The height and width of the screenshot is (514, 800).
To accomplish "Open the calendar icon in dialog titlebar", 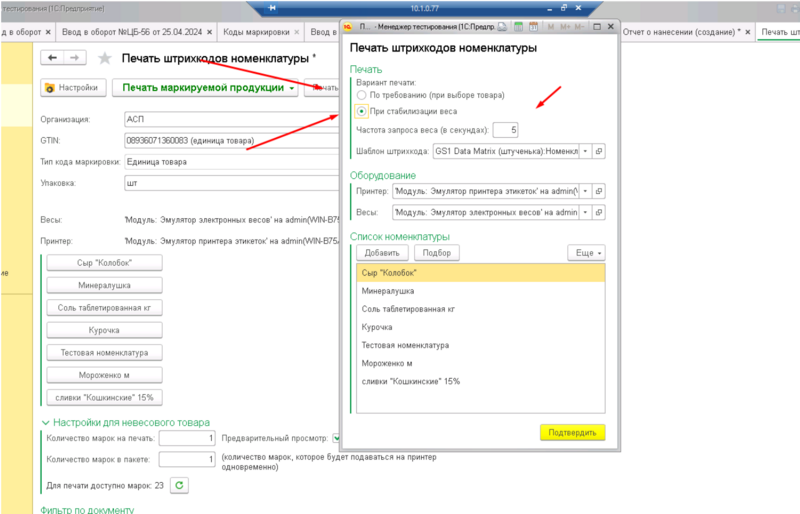I will (x=534, y=26).
